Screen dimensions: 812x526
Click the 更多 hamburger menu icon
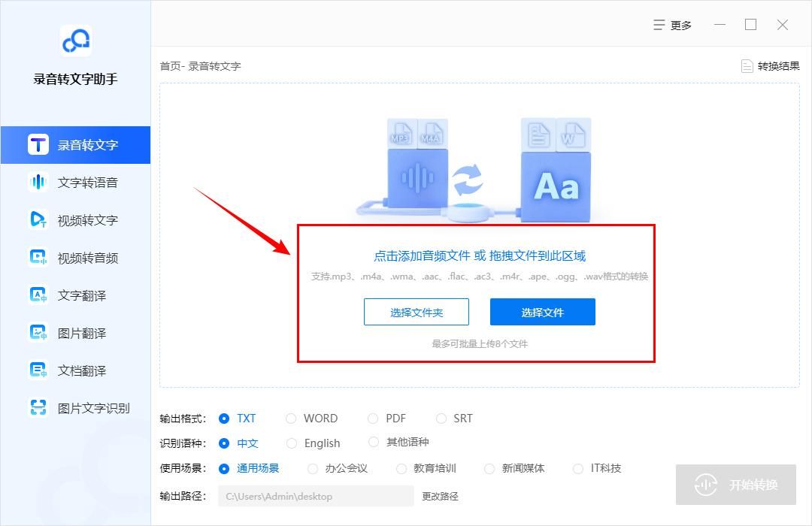point(659,25)
